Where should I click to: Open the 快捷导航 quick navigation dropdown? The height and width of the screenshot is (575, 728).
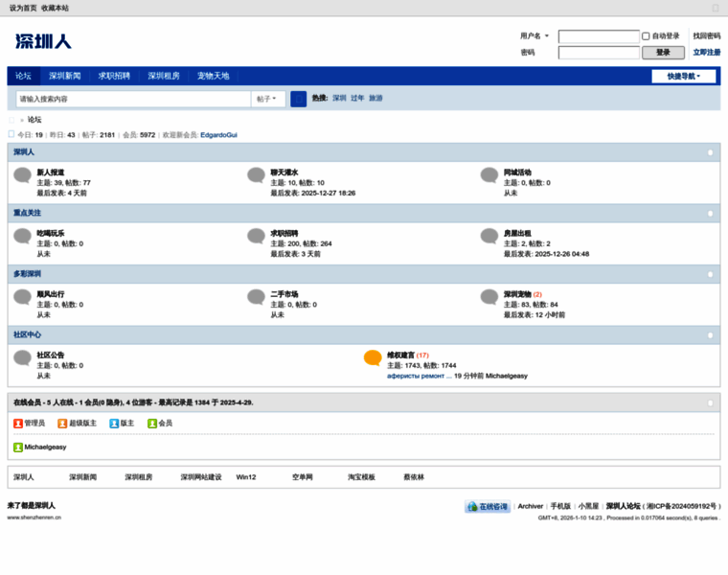pyautogui.click(x=683, y=76)
